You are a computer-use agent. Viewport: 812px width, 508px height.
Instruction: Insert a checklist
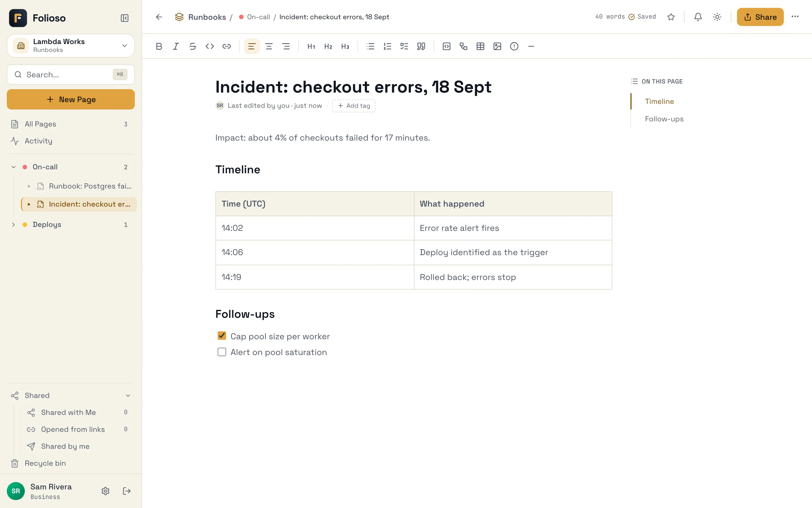pos(404,46)
